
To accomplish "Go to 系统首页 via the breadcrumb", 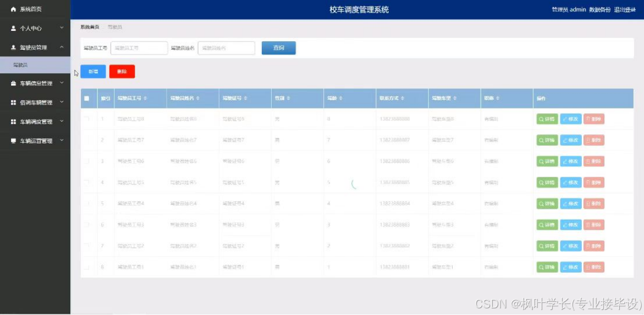I will (90, 27).
